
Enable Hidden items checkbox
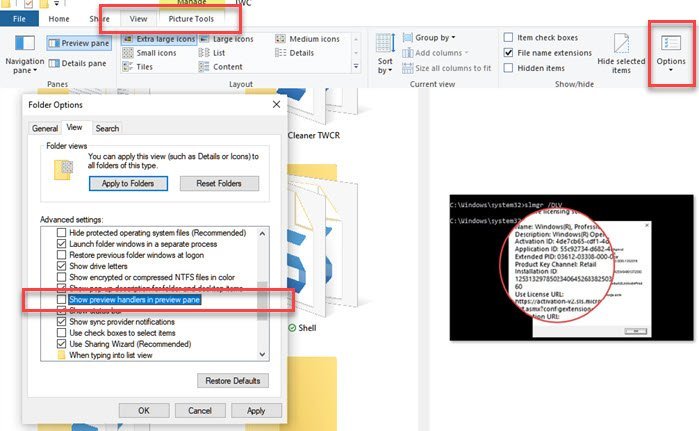tap(508, 68)
